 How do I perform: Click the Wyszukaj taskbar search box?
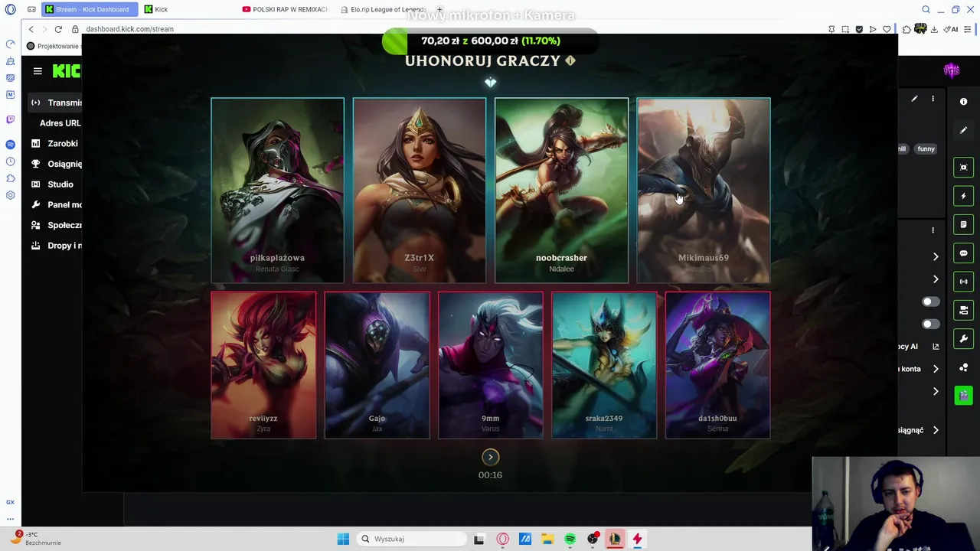(x=412, y=539)
